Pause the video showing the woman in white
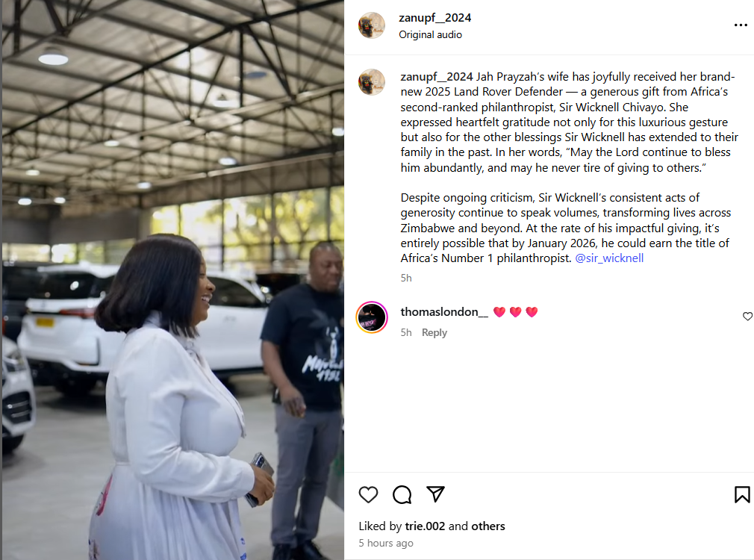754x560 pixels. coord(173,280)
